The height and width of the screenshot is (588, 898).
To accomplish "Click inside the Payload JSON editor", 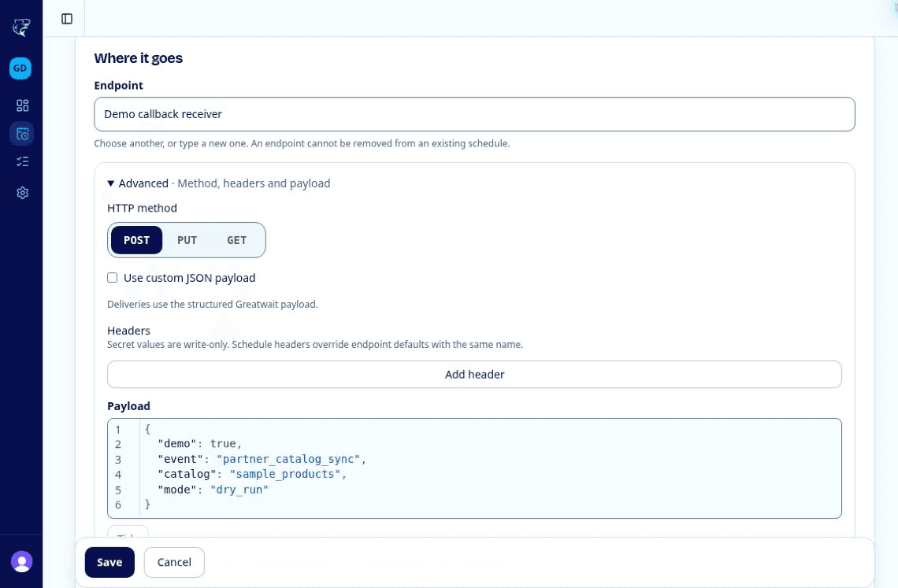I will pos(474,468).
